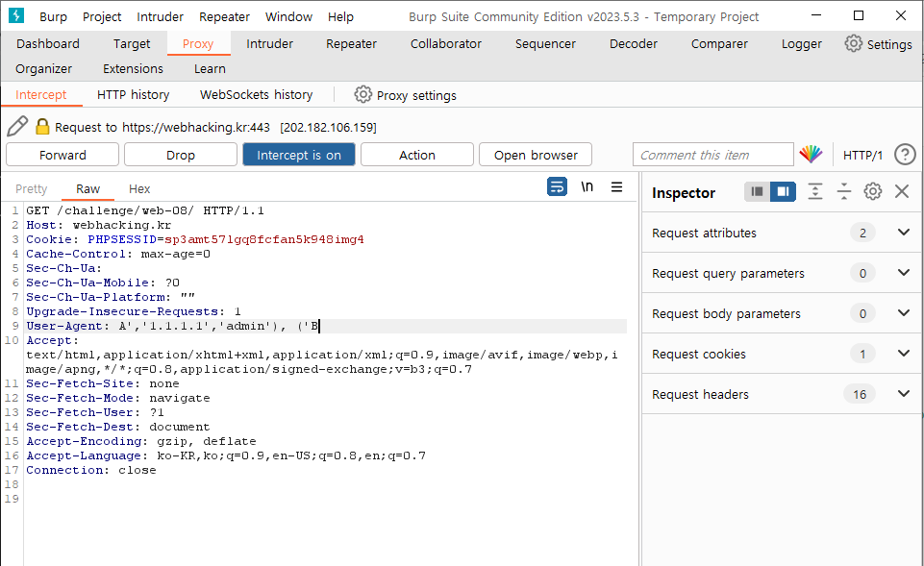Open the HTTP/1 protocol selector

pos(862,155)
